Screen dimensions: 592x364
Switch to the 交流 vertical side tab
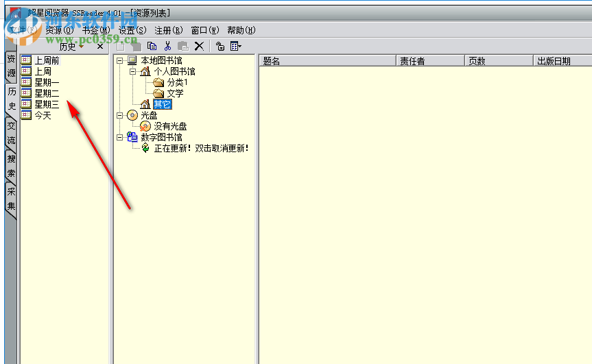pos(12,133)
